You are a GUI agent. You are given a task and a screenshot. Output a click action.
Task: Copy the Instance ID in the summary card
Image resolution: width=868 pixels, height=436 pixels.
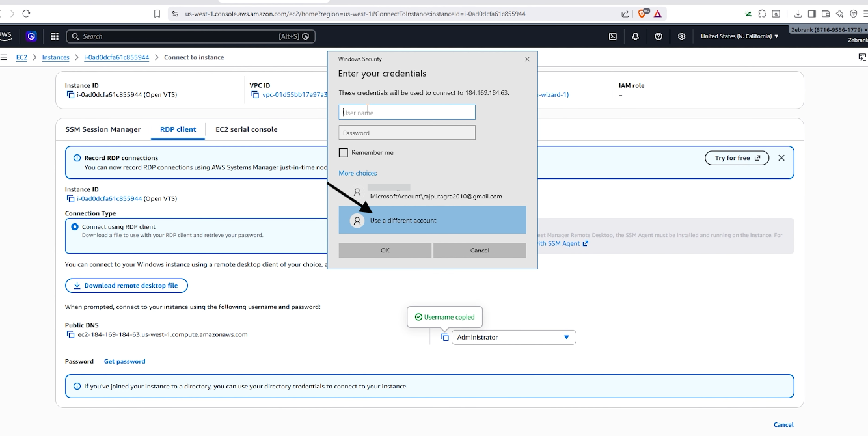click(x=70, y=95)
